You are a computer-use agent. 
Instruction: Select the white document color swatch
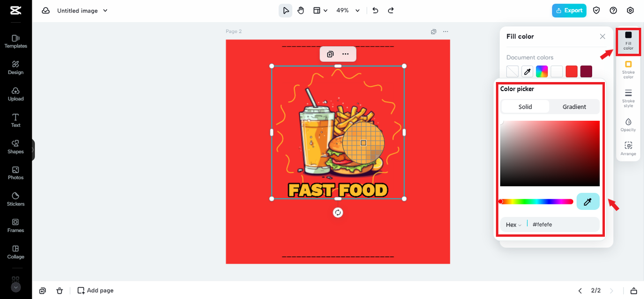point(556,71)
